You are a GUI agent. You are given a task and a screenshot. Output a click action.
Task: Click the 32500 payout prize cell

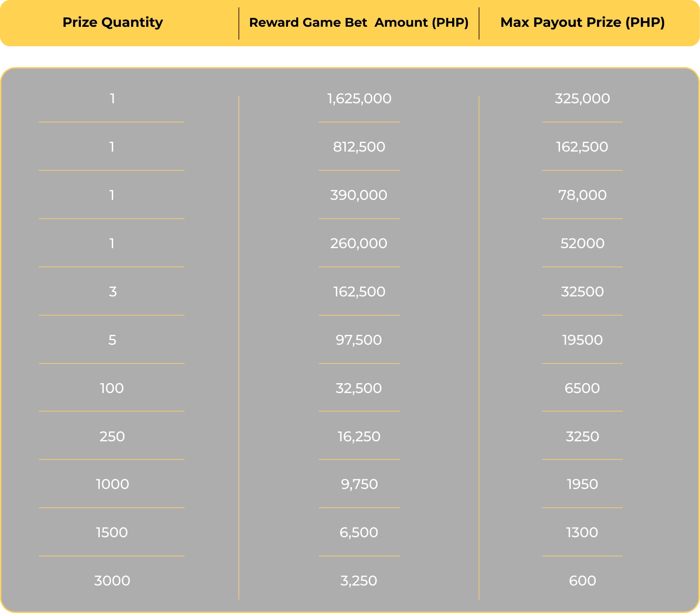(582, 292)
